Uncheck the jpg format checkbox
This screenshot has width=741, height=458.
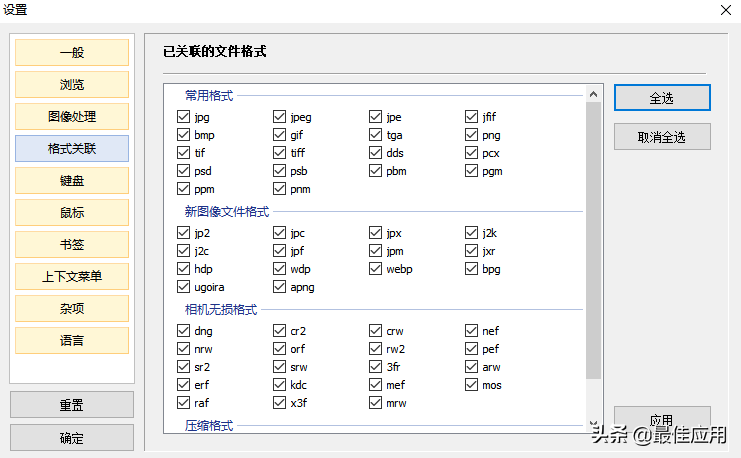pos(183,117)
